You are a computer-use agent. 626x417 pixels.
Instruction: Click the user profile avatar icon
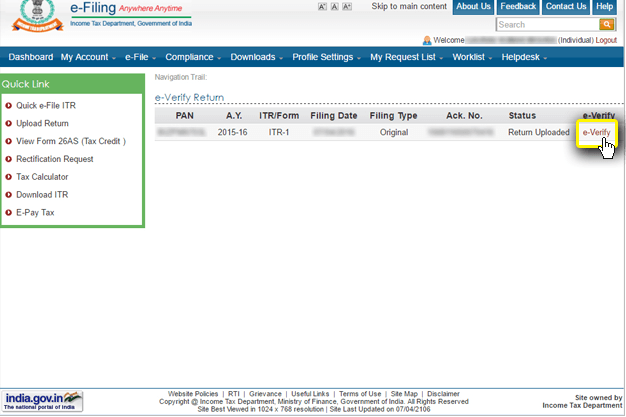click(x=428, y=40)
